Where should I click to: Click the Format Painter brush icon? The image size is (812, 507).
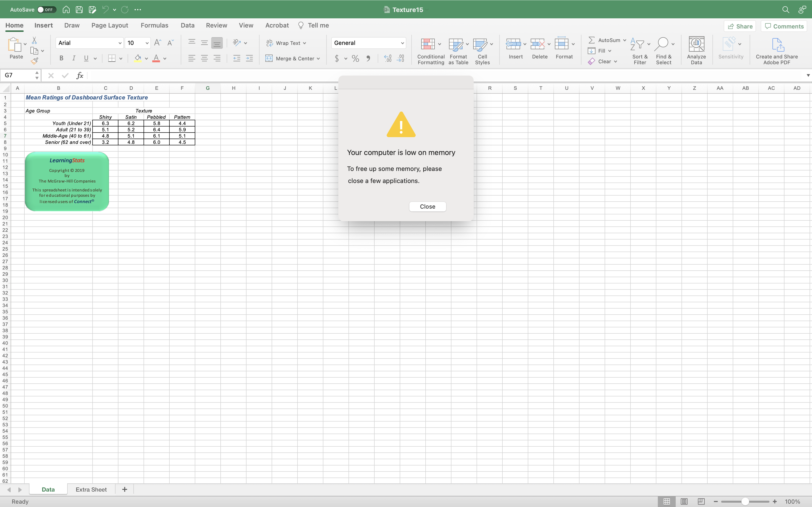(34, 61)
